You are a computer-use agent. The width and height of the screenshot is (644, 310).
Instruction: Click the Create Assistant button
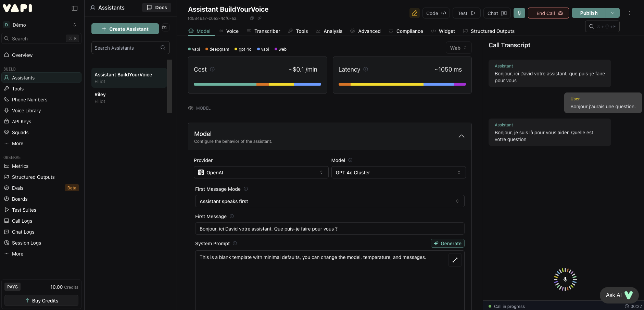[x=125, y=29]
